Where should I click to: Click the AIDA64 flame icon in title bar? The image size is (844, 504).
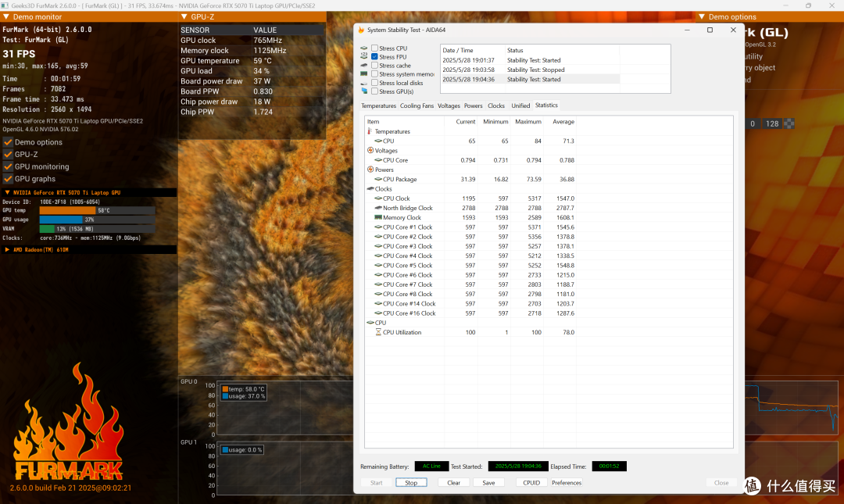point(361,30)
